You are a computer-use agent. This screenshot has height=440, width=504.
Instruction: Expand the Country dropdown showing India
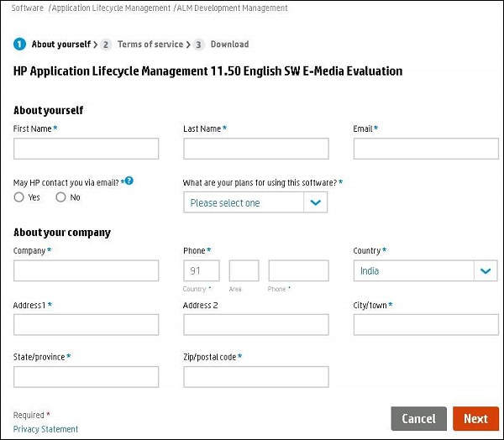(x=486, y=270)
